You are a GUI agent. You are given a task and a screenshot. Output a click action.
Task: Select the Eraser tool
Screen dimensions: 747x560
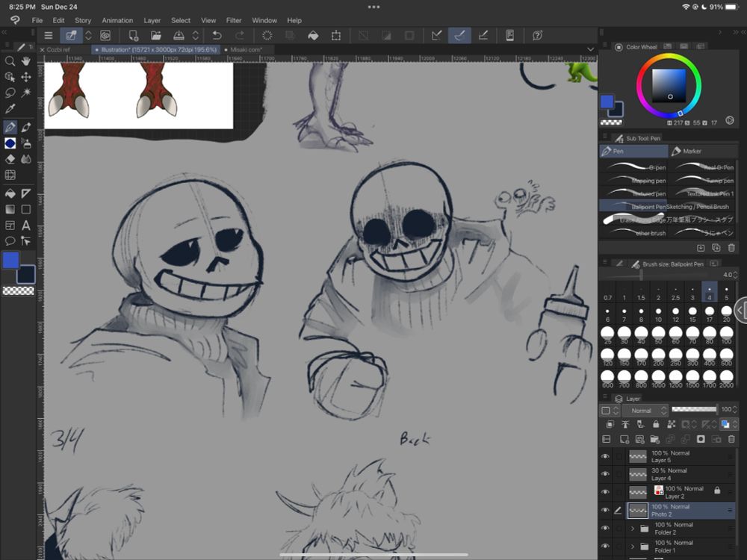[10, 159]
